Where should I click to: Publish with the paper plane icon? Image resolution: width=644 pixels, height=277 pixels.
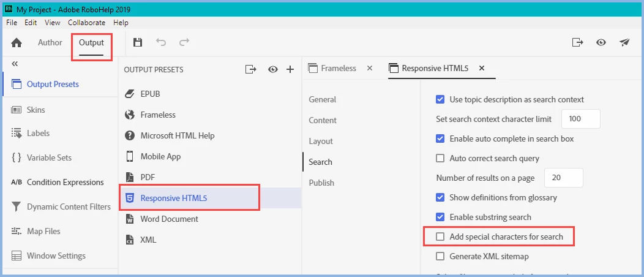(624, 42)
